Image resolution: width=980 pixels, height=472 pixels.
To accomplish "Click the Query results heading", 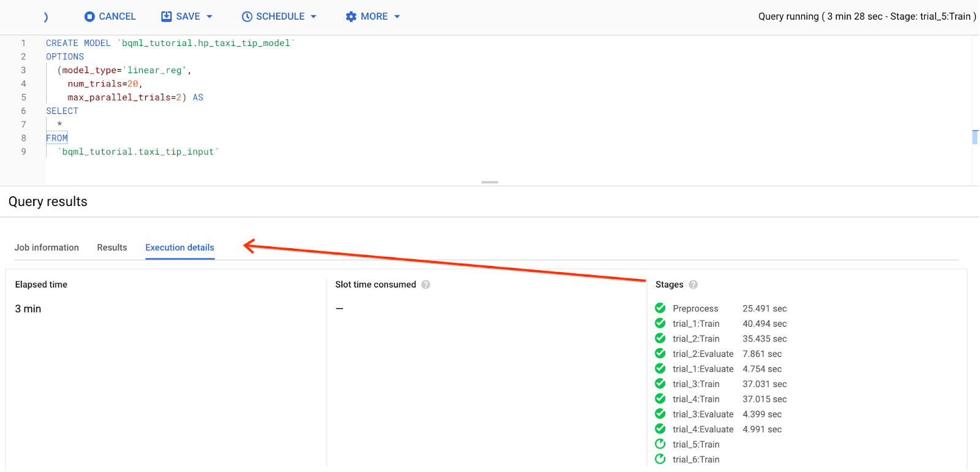I will (48, 202).
